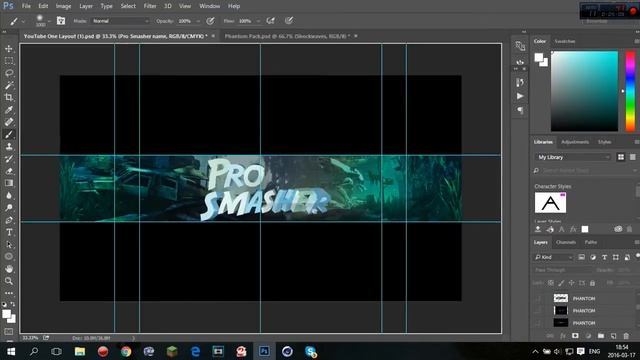Open the Paragraph panel icon
The image size is (640, 360).
520,110
